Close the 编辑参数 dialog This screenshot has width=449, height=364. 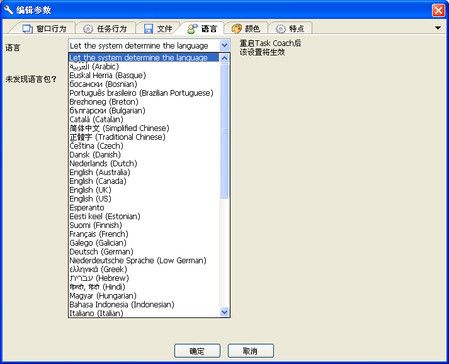[x=438, y=10]
